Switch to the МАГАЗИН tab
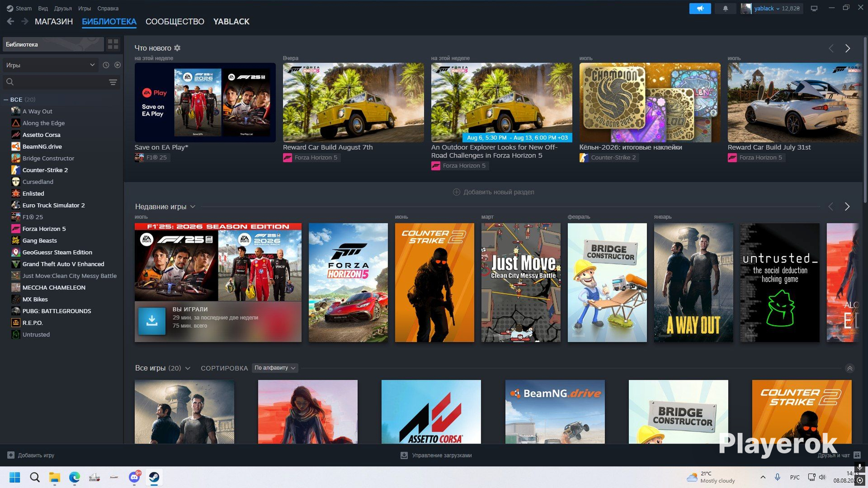The width and height of the screenshot is (868, 488). point(54,21)
